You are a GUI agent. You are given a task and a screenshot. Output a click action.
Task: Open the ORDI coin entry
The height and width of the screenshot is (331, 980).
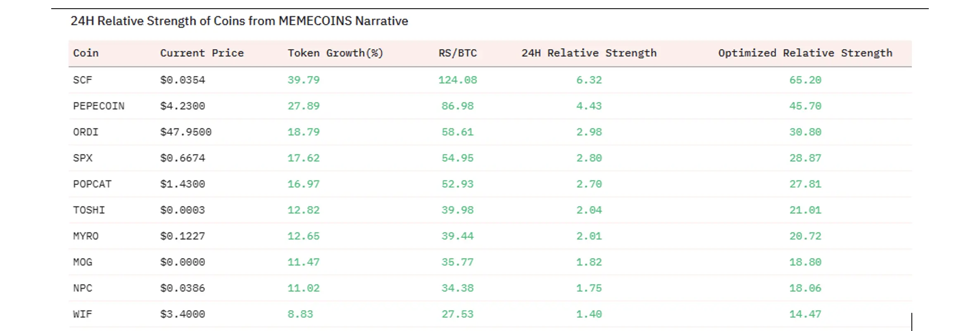point(86,132)
